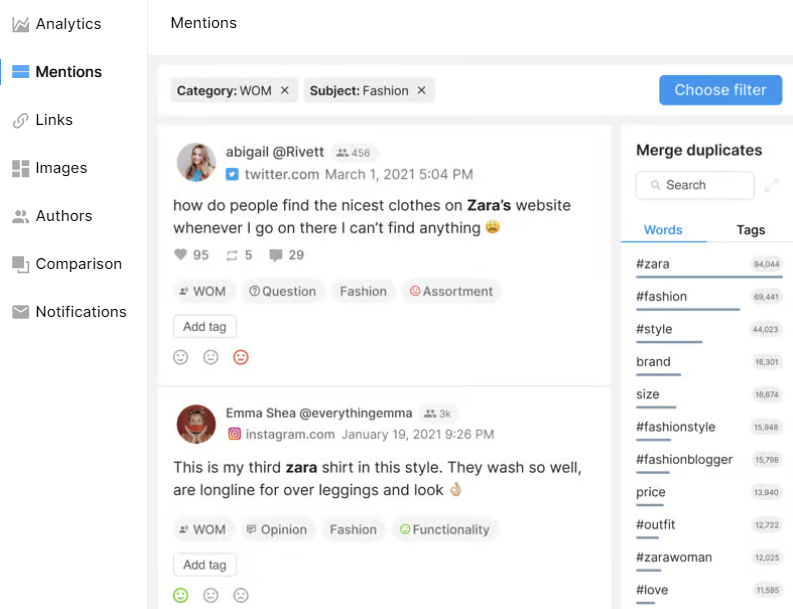Click the Choose filter button
This screenshot has width=793, height=609.
(720, 90)
